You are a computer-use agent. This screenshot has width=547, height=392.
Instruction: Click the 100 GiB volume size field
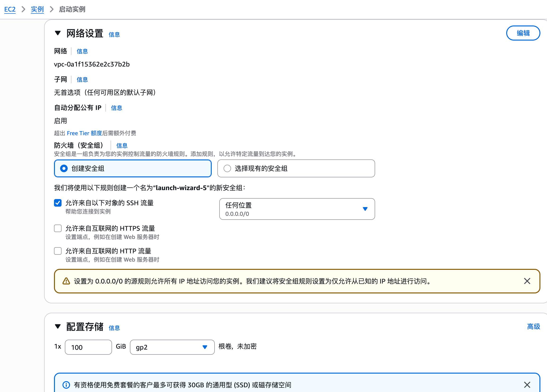coord(88,347)
